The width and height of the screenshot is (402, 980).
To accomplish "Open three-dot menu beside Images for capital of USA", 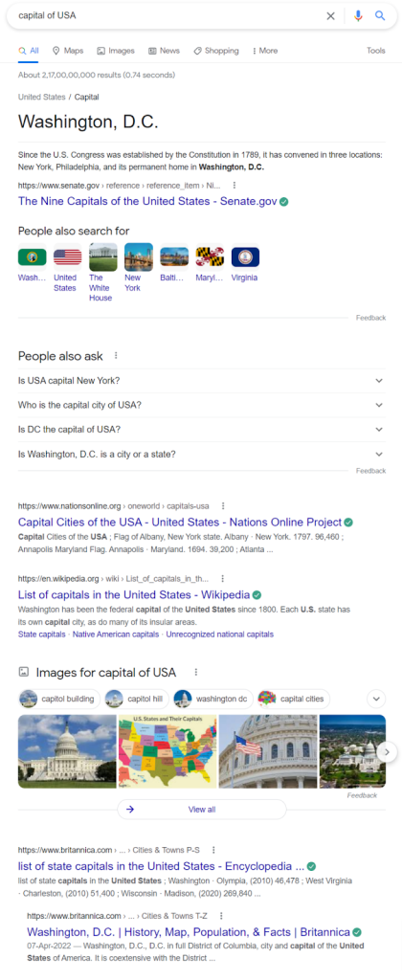I will point(195,673).
